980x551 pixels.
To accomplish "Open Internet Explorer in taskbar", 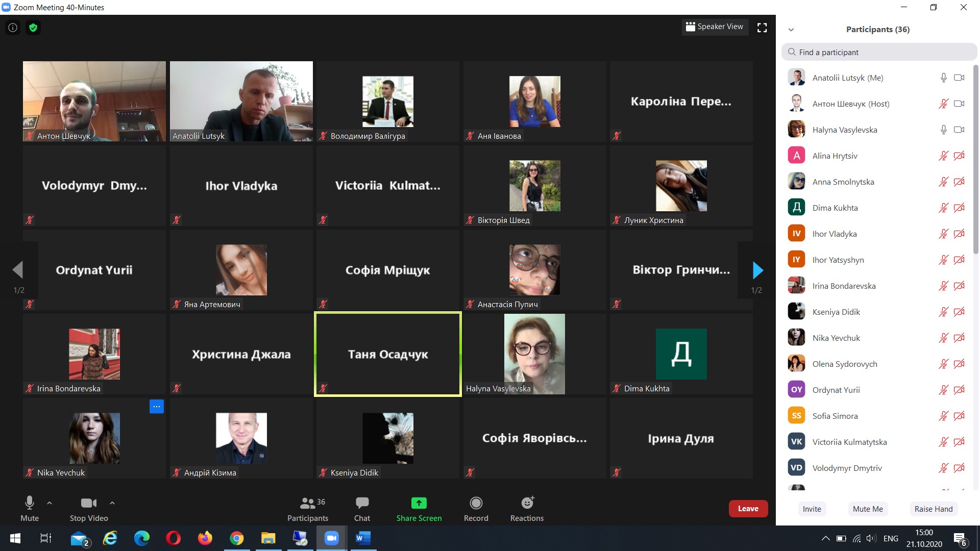I will tap(110, 538).
